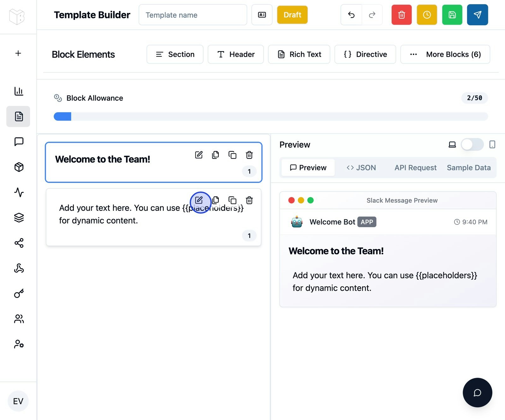Open the API key sidebar icon

point(19,293)
